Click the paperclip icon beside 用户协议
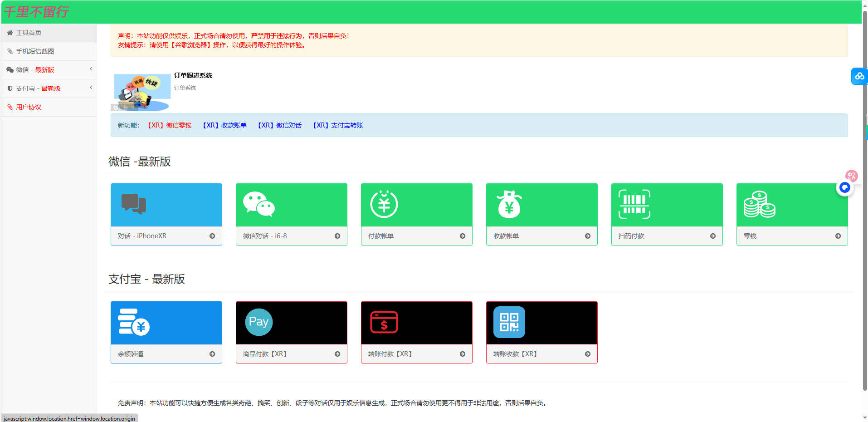 point(10,107)
